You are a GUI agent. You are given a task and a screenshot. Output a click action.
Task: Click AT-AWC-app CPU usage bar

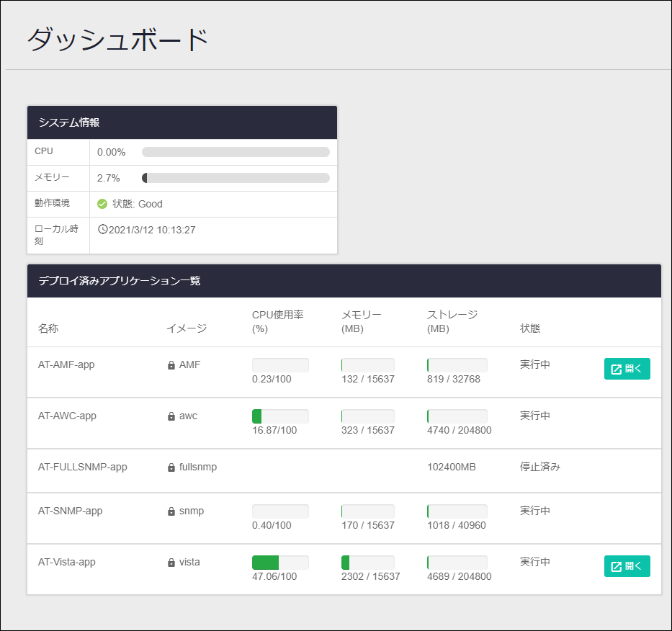[280, 416]
